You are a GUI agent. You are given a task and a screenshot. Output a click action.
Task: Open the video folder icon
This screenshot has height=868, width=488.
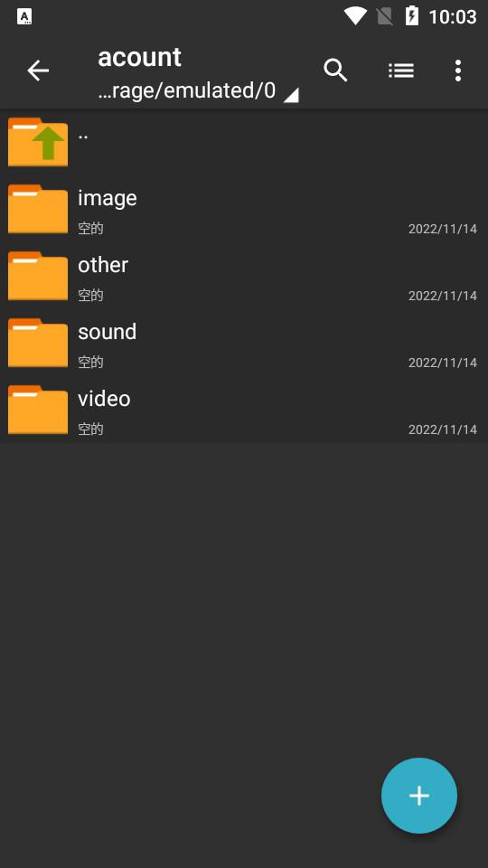38,410
